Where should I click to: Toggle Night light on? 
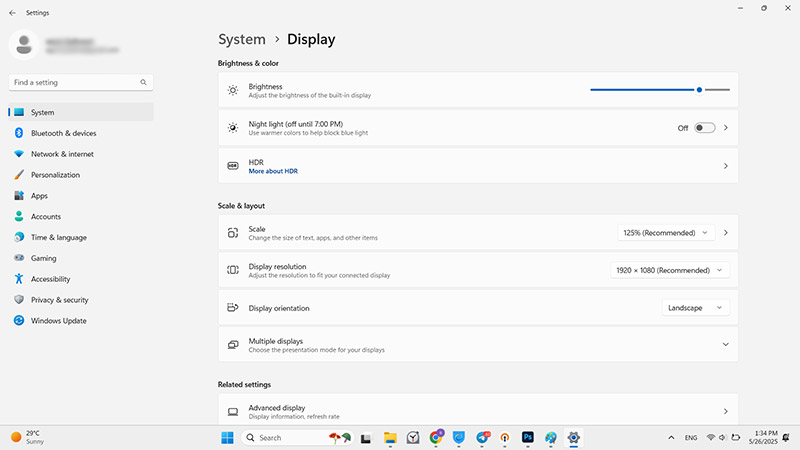705,128
